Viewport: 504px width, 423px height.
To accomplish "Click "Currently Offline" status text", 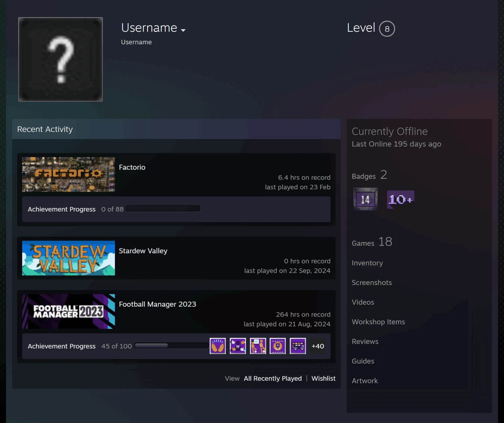I will (x=390, y=131).
